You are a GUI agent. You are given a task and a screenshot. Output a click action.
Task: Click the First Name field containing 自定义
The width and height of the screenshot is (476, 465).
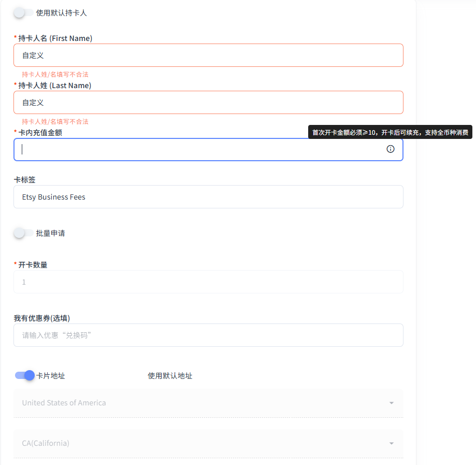[x=207, y=55]
